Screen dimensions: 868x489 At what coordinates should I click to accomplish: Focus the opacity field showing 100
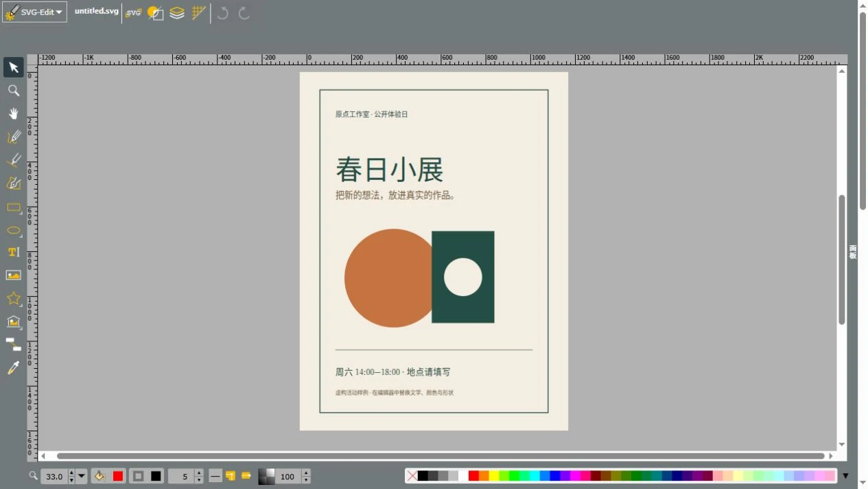[289, 477]
